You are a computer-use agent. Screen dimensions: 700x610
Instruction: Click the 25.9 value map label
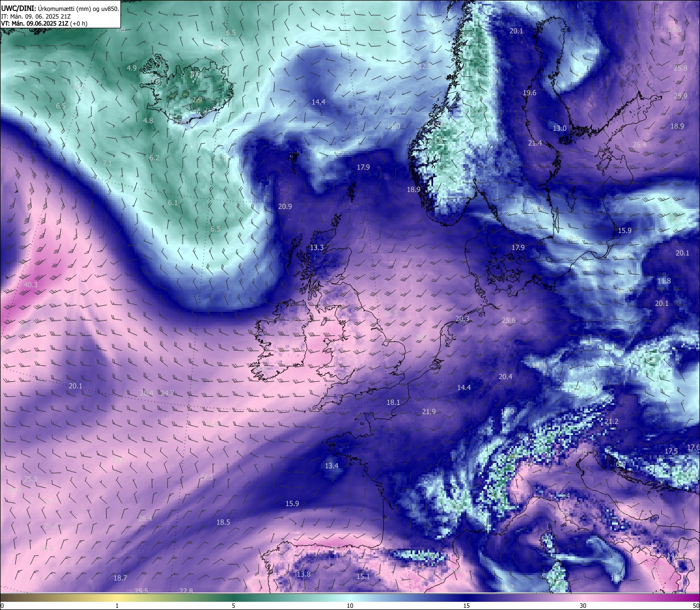680,96
